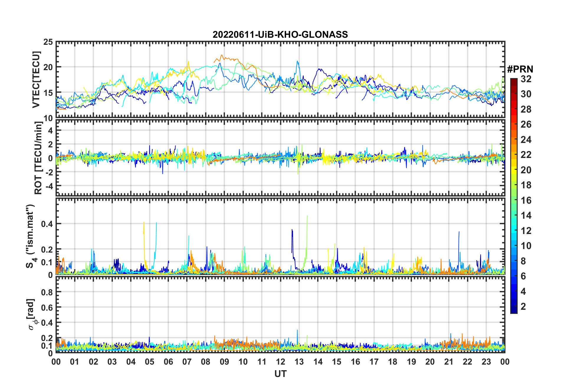
Task: Click the VTEC time-series plot panel
Action: [280, 80]
